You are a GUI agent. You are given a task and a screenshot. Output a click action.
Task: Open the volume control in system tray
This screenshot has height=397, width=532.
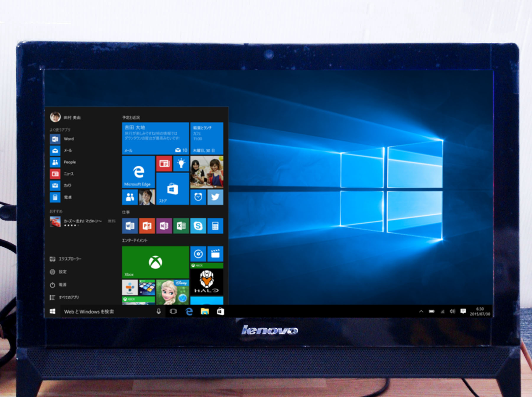click(452, 312)
